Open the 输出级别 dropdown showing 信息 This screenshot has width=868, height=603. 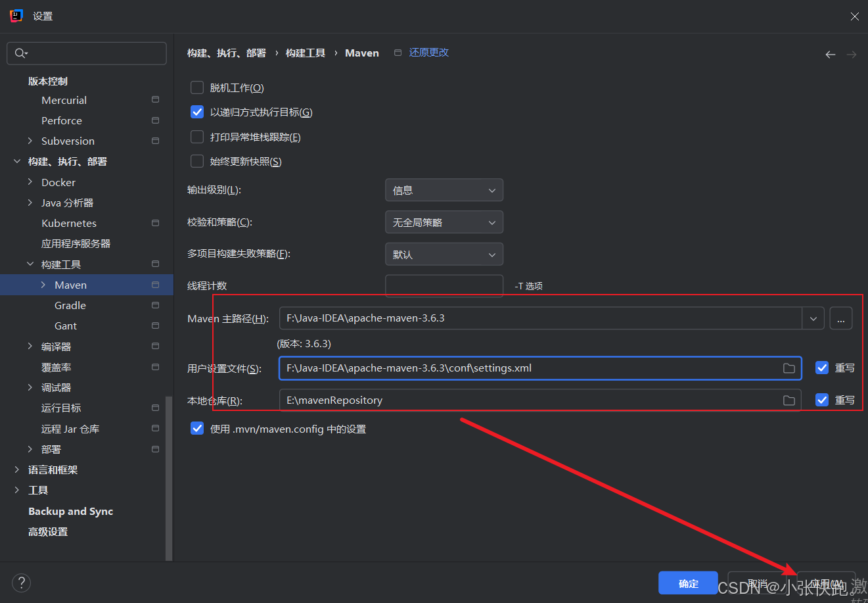[x=444, y=190]
